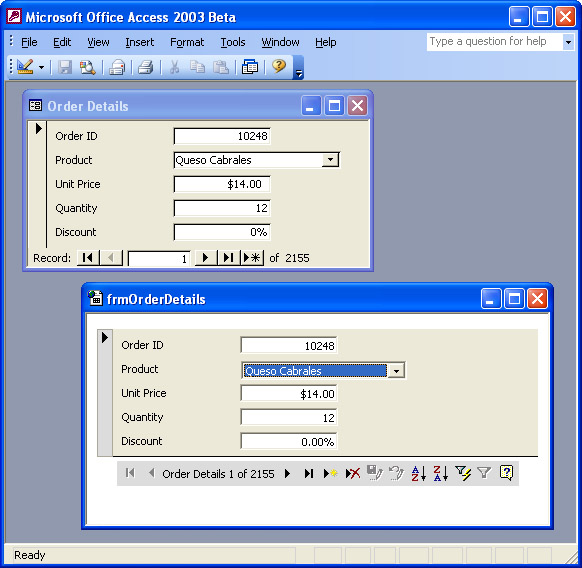582x568 pixels.
Task: Open the Tools menu
Action: tap(233, 42)
